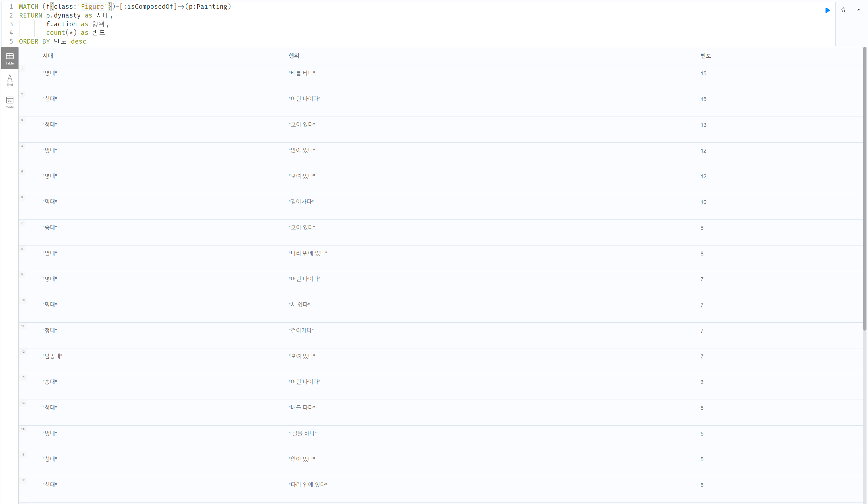Viewport: 868px width, 504px height.
Task: Click the "남송대" cell in row 12
Action: tap(52, 356)
